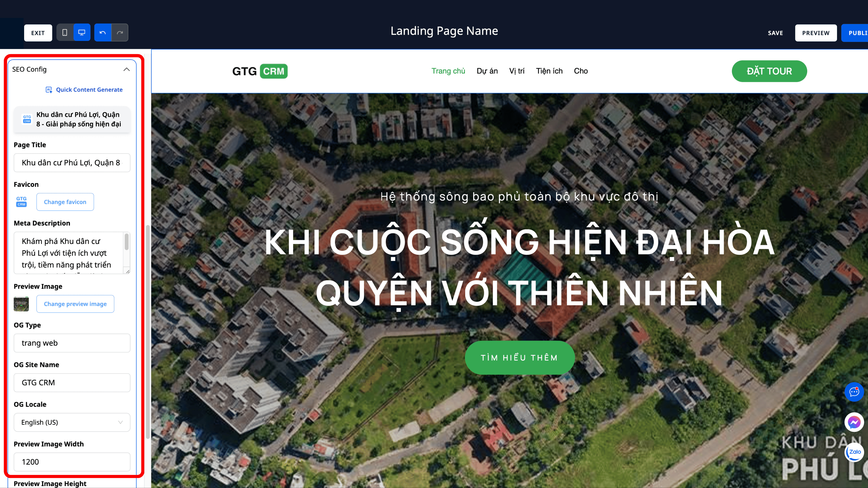Screen dimensions: 868x488
Task: Open the Zalo chat widget
Action: coord(854,452)
